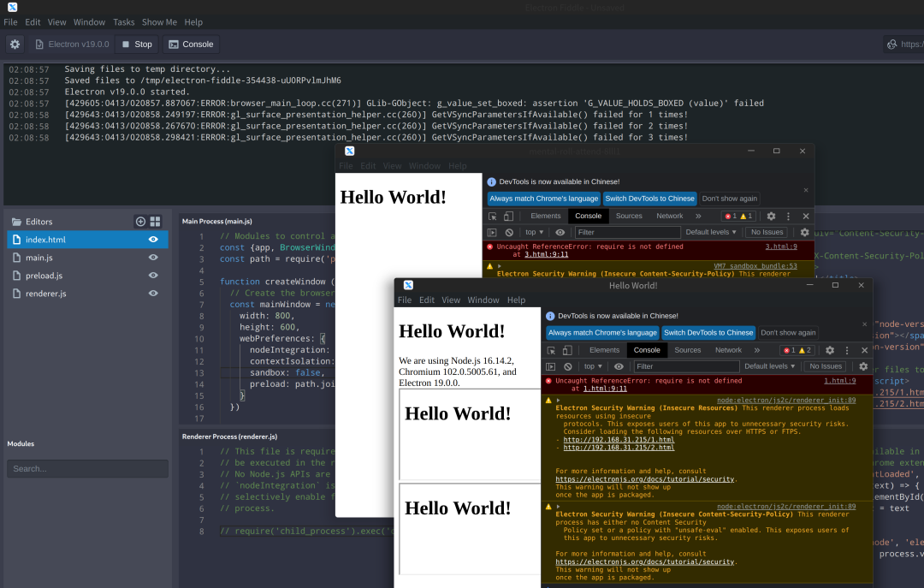
Task: Click the 1 error 1 warning counter badge
Action: (x=738, y=217)
